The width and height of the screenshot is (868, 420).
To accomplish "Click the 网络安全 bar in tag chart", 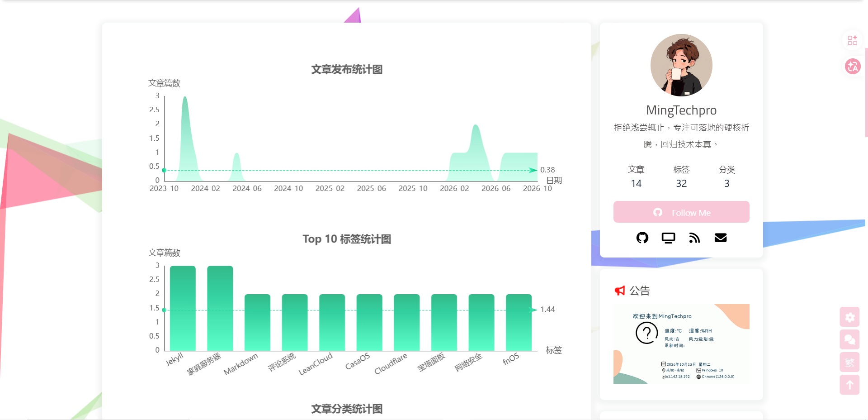I will tap(481, 322).
